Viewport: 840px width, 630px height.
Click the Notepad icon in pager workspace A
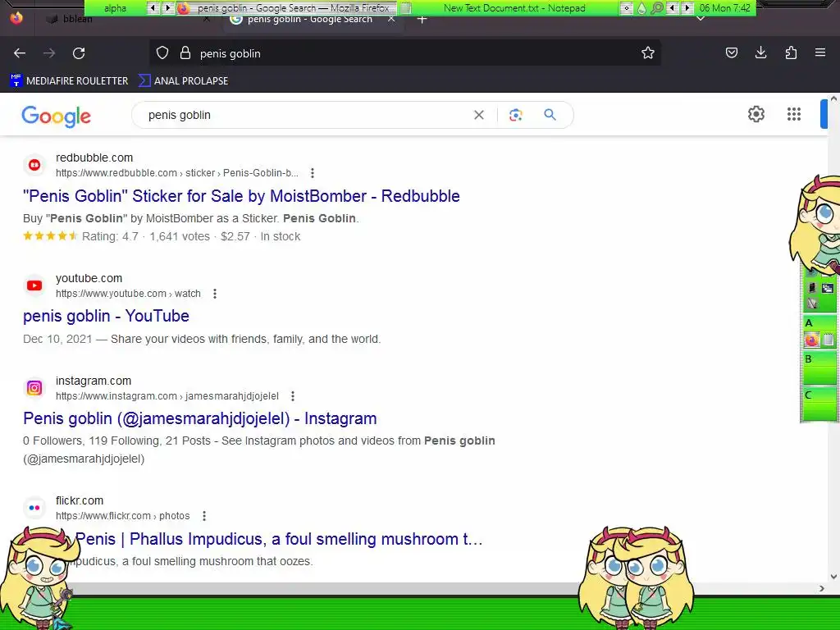point(829,340)
